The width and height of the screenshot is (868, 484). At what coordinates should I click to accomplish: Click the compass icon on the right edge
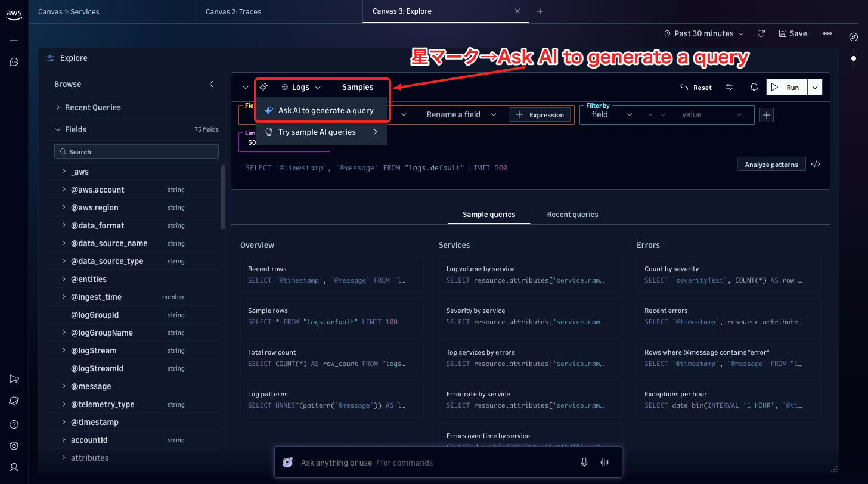point(853,37)
